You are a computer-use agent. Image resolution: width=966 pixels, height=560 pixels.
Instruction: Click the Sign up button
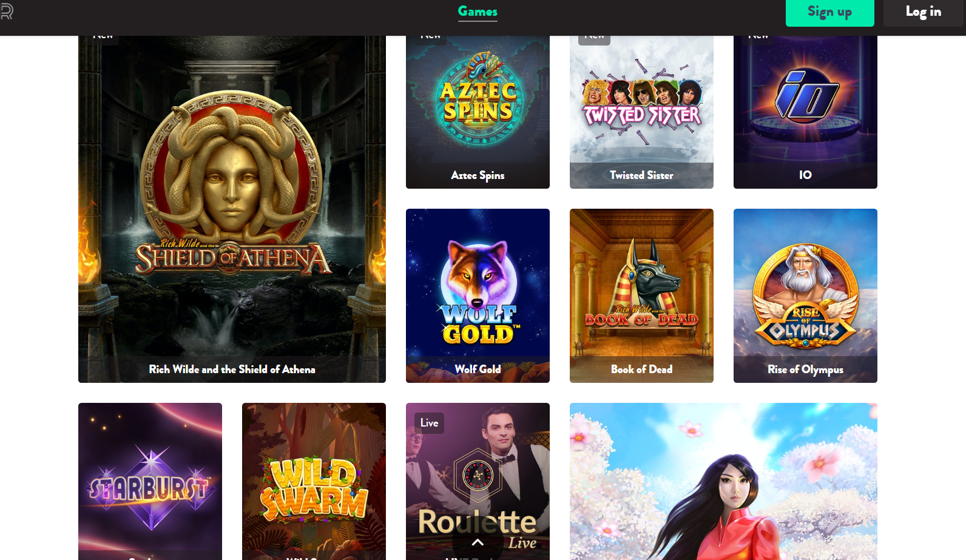829,12
